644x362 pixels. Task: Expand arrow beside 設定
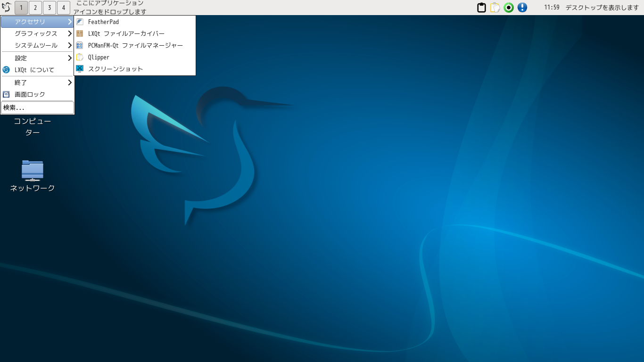point(70,58)
